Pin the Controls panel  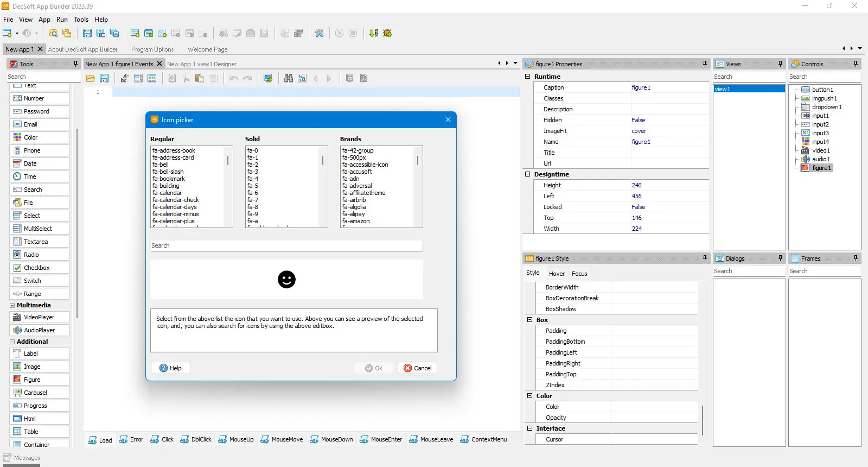point(856,64)
